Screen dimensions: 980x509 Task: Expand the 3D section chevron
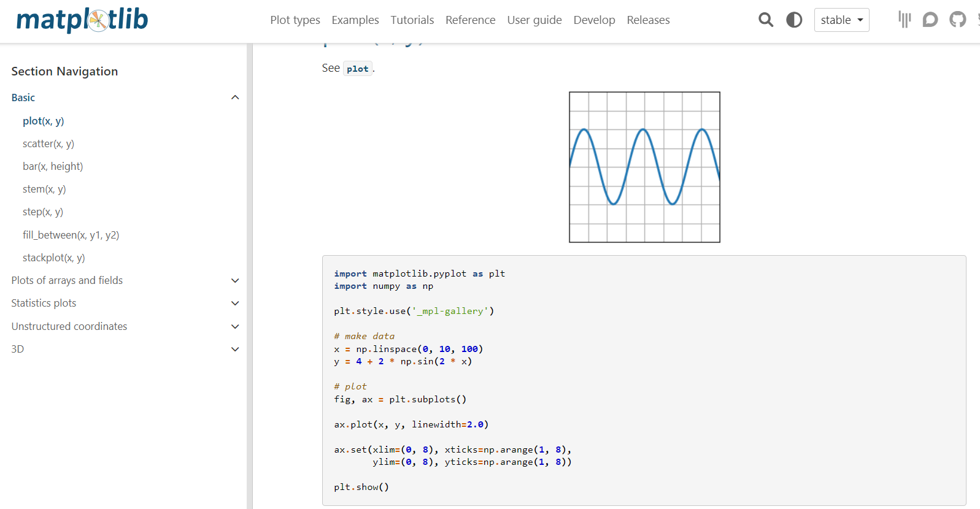pyautogui.click(x=235, y=349)
